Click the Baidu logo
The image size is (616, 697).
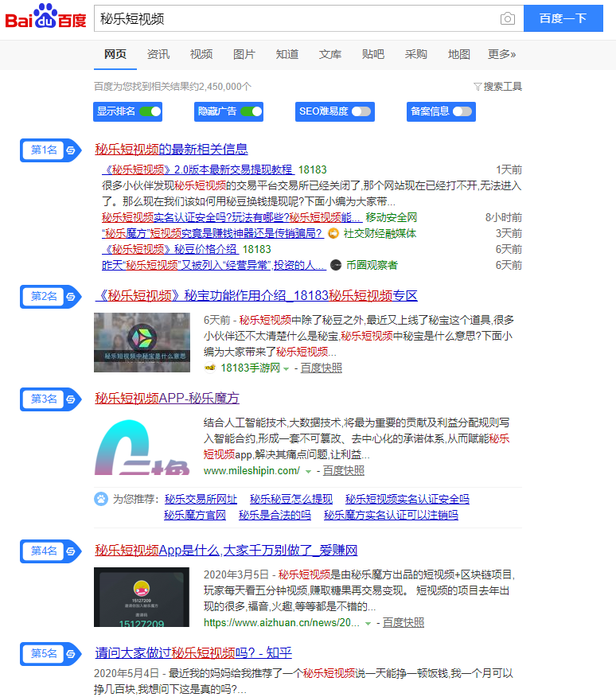pos(45,17)
